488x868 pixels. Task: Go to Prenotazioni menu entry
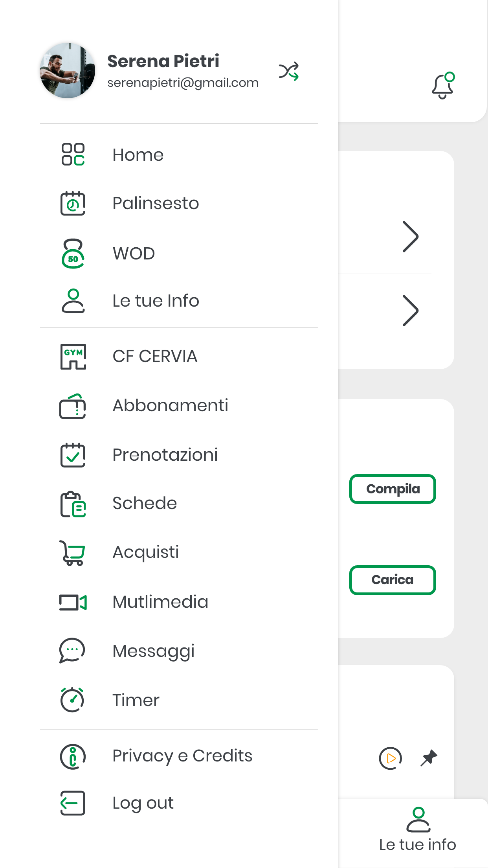point(165,455)
